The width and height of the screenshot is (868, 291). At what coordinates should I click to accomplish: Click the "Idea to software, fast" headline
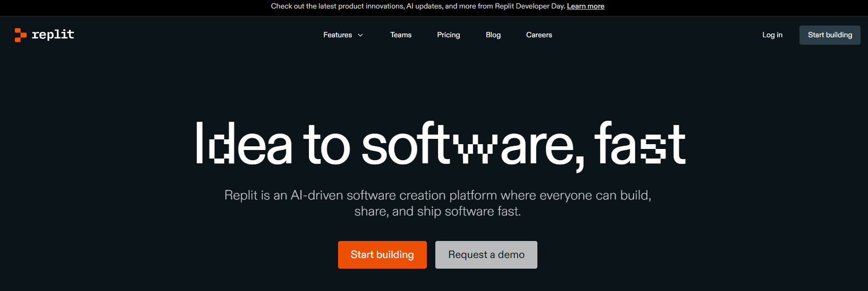(440, 145)
